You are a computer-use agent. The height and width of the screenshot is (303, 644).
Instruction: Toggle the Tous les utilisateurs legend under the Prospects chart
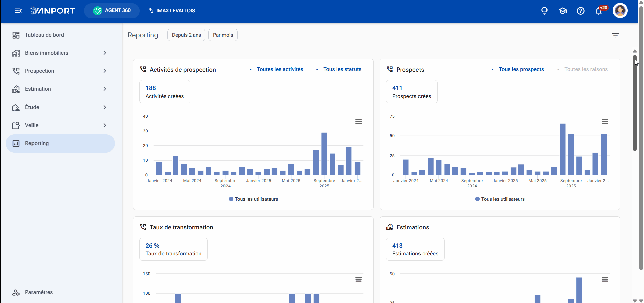tap(500, 199)
